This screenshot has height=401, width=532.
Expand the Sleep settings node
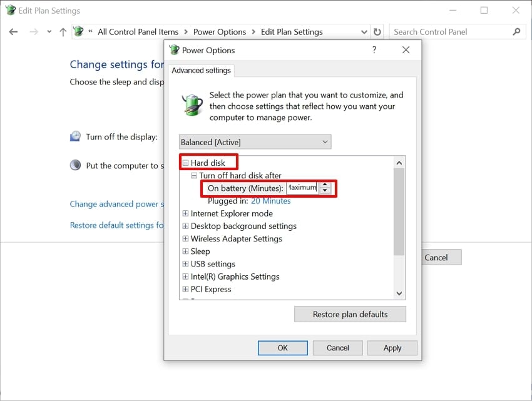point(185,251)
